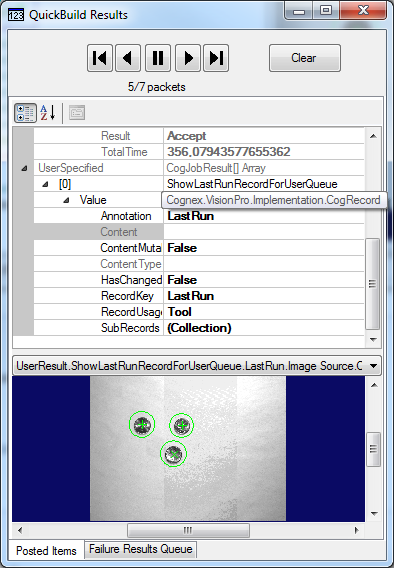The image size is (394, 568).
Task: Switch to the Posted Items tab
Action: (x=46, y=551)
